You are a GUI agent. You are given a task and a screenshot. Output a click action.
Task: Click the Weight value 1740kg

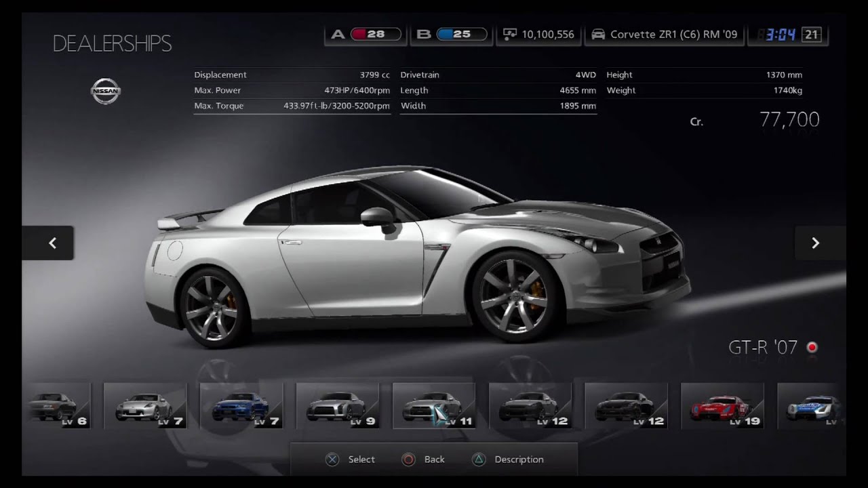(x=788, y=90)
